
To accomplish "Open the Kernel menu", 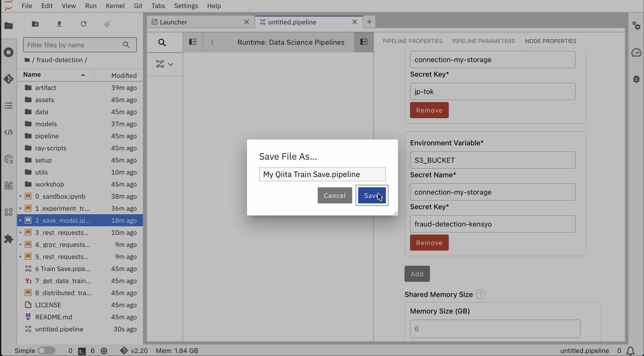I will pyautogui.click(x=115, y=6).
